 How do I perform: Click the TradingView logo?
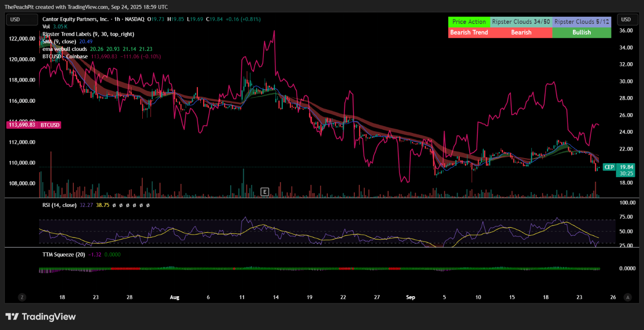[x=41, y=316]
